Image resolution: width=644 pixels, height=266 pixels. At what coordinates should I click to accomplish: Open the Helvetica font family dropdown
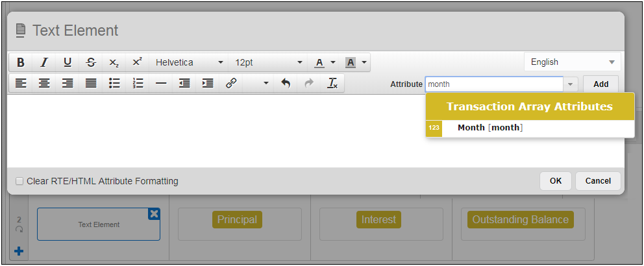click(x=188, y=62)
